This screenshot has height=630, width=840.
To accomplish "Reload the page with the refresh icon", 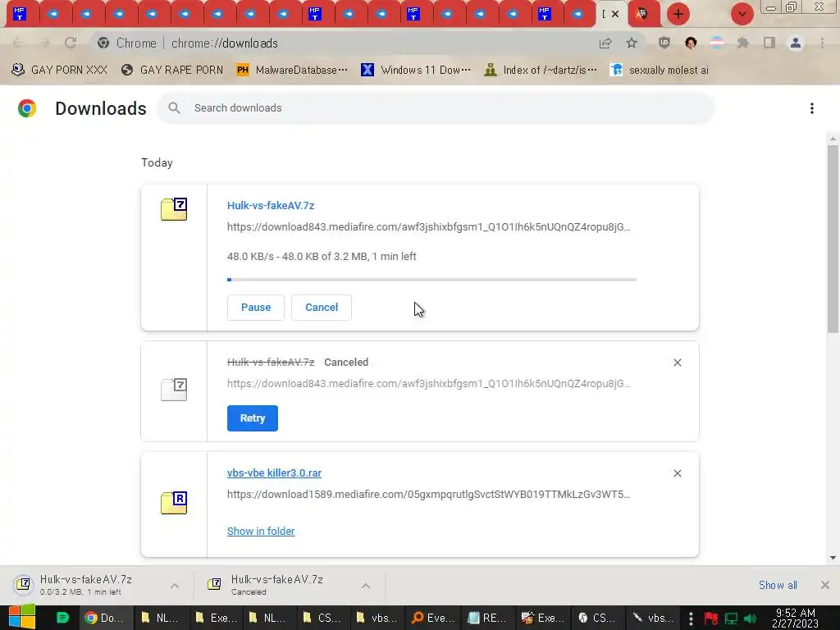I will pos(71,43).
